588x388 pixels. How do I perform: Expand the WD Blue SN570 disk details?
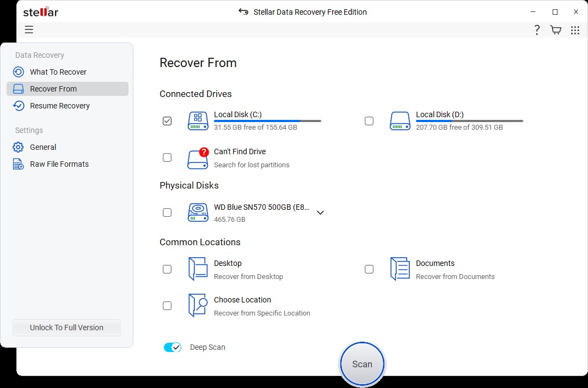[321, 213]
